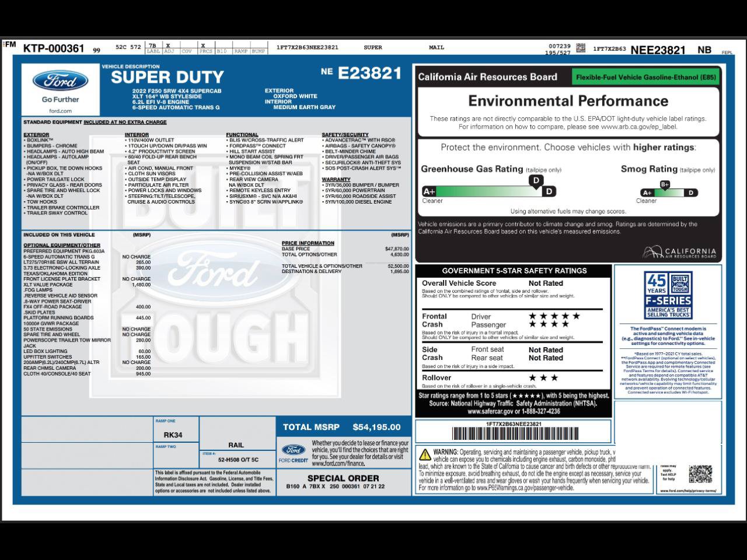Open the www.arb.ca.gov/ep_label link
The height and width of the screenshot is (560, 747).
[638, 127]
